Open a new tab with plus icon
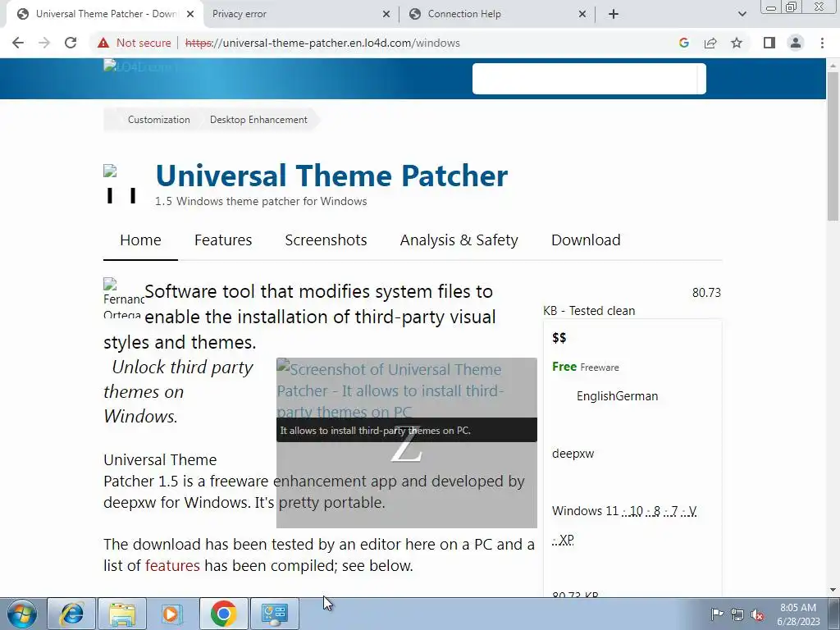The width and height of the screenshot is (840, 630). (614, 14)
